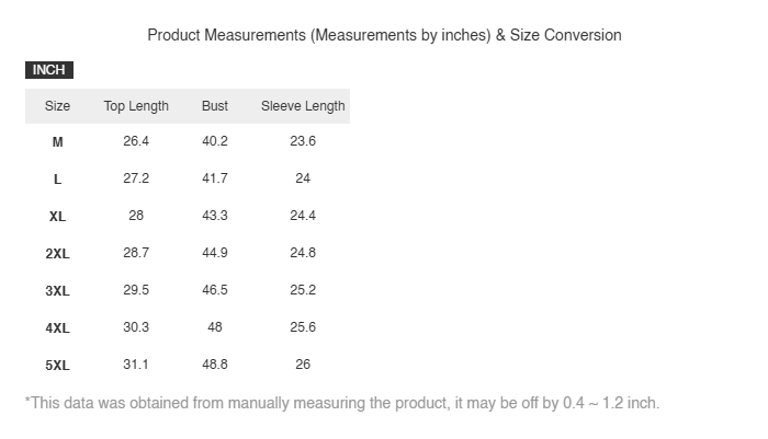This screenshot has height=439, width=768.
Task: Click the 30.3 top length value
Action: coord(136,327)
